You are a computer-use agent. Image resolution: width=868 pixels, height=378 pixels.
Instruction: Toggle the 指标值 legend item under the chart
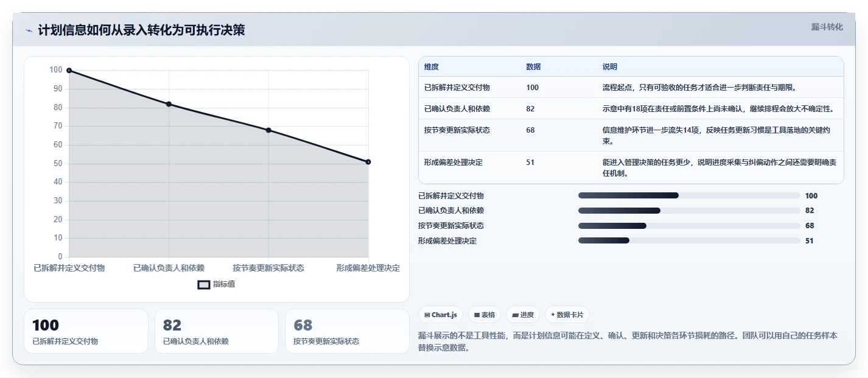[216, 284]
